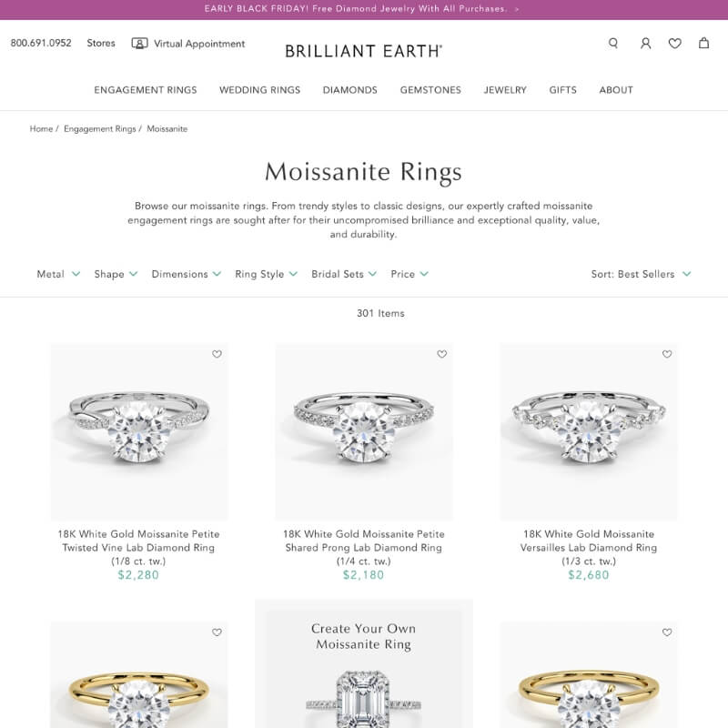This screenshot has height=728, width=728.
Task: Select GEMSTONES in the navigation bar
Action: click(430, 90)
